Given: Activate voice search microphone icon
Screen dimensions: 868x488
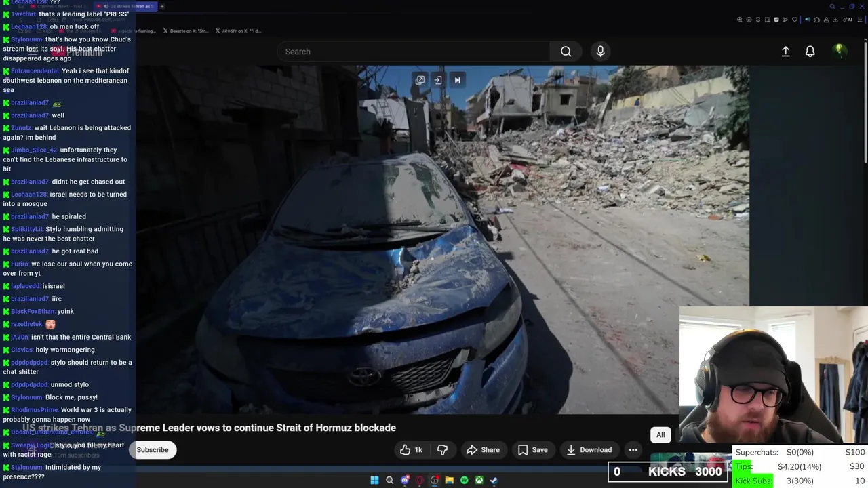Looking at the screenshot, I should 600,52.
